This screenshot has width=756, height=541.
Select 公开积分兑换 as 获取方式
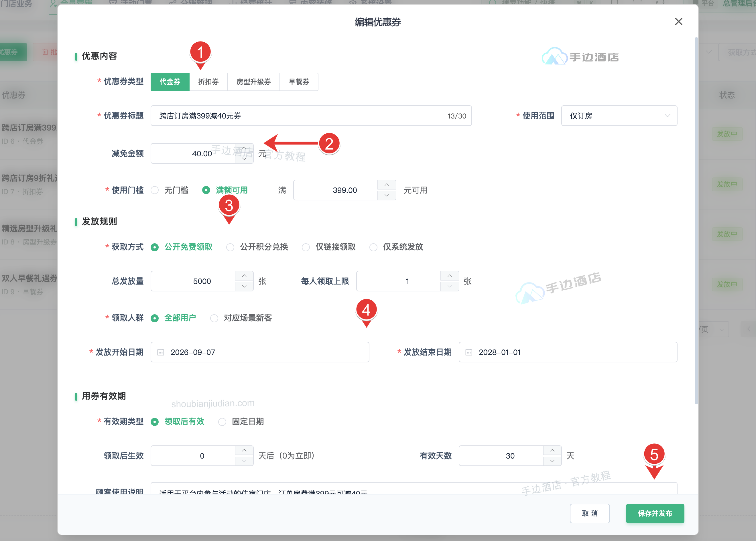coord(257,247)
